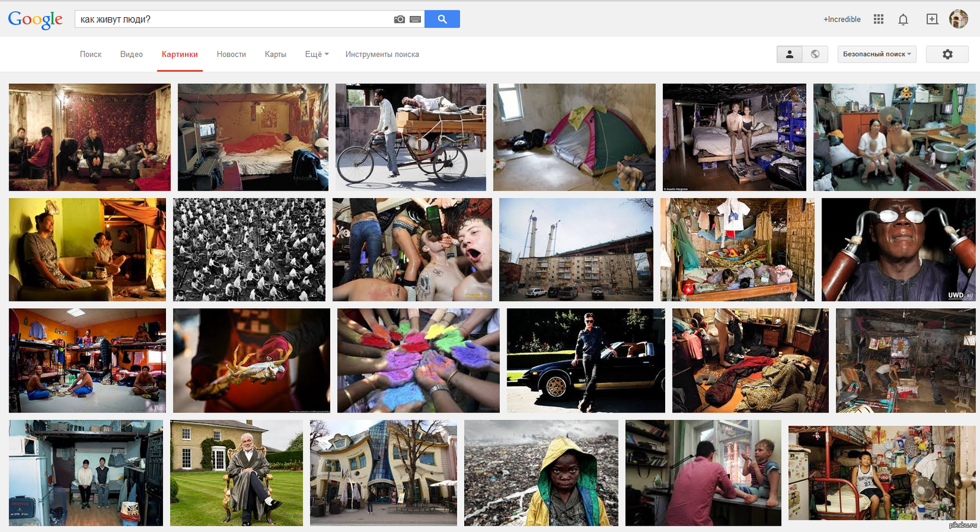Click the share plus-box icon
This screenshot has height=532, width=980.
point(932,20)
